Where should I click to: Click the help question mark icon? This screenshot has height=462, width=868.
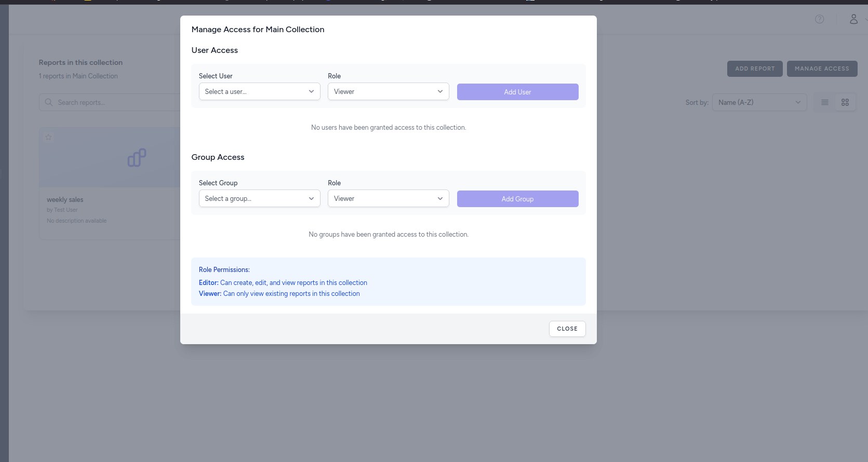pyautogui.click(x=819, y=19)
